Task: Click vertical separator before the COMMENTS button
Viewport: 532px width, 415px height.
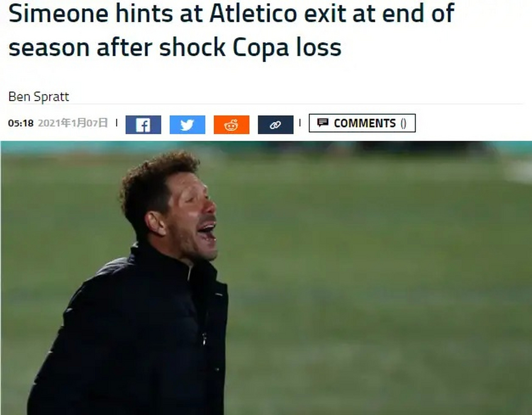Action: [x=300, y=123]
